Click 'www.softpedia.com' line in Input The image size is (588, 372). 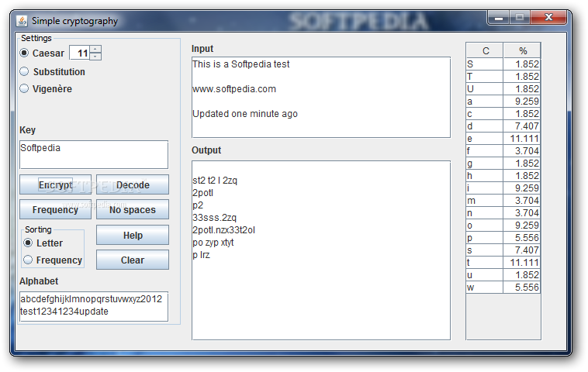point(234,89)
